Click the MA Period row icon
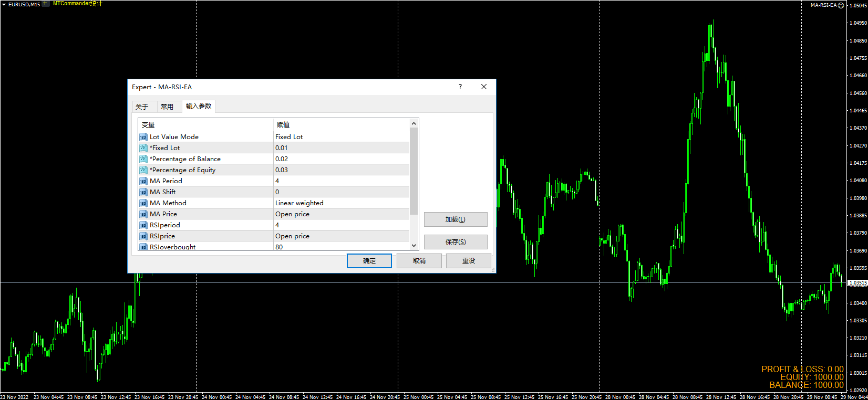Viewport: 868px width, 400px height. tap(143, 181)
